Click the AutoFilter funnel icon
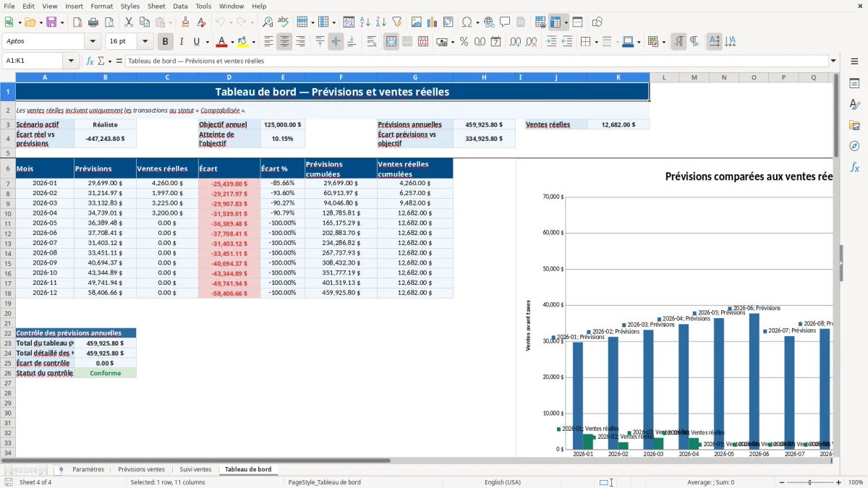Viewport: 868px width, 488px height. (396, 22)
